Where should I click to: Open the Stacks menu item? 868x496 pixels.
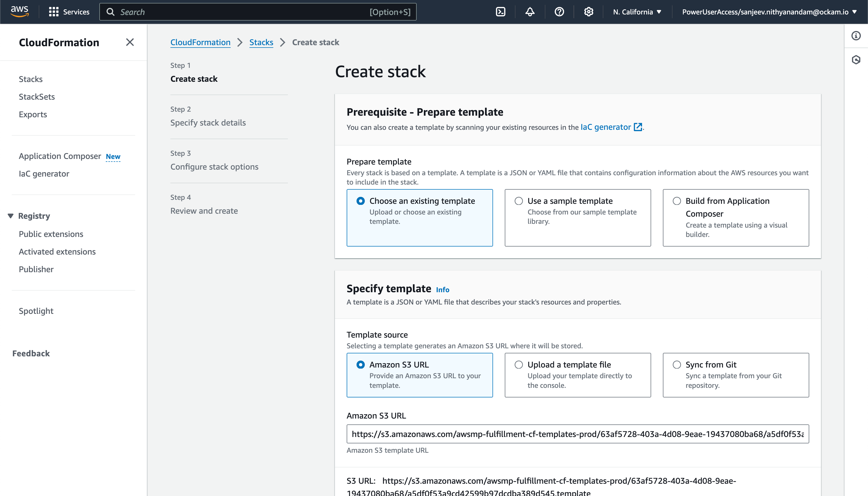tap(30, 78)
